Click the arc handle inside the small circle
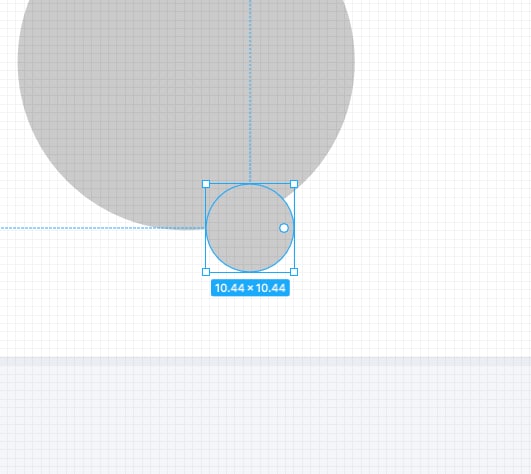 [284, 228]
